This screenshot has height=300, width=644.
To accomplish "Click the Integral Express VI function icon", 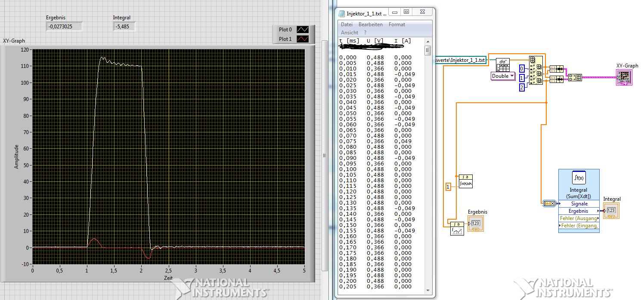I will 578,178.
